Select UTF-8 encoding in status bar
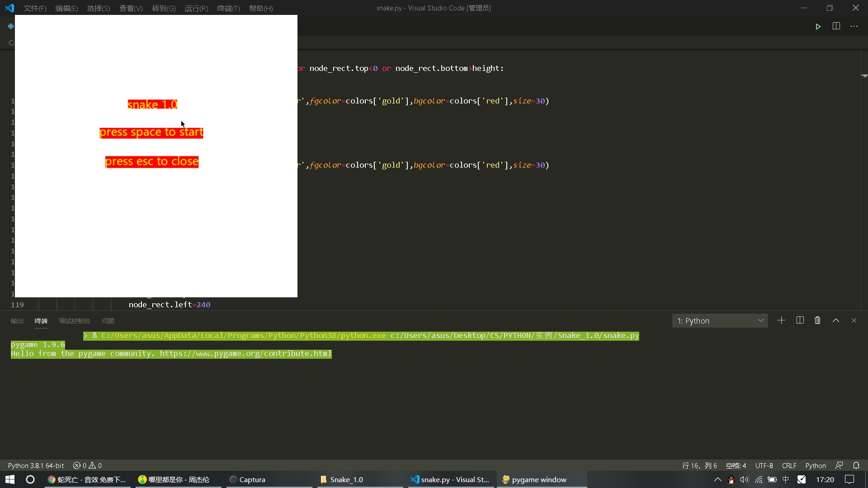 (764, 465)
